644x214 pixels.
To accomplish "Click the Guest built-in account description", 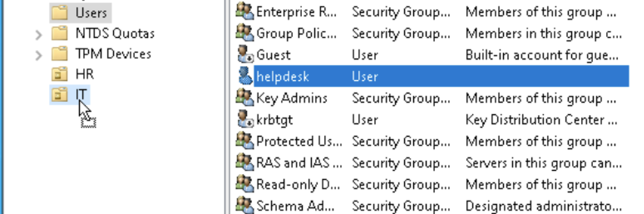I will pos(542,55).
